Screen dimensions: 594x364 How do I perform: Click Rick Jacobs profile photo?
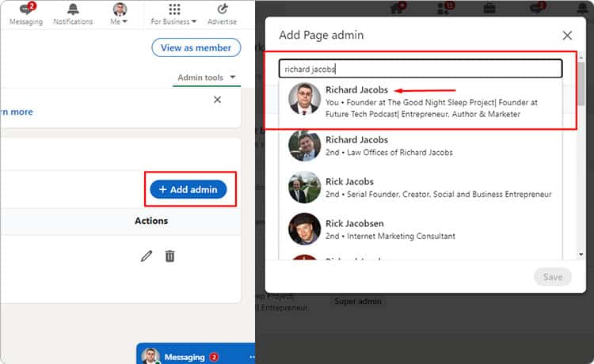coord(304,188)
